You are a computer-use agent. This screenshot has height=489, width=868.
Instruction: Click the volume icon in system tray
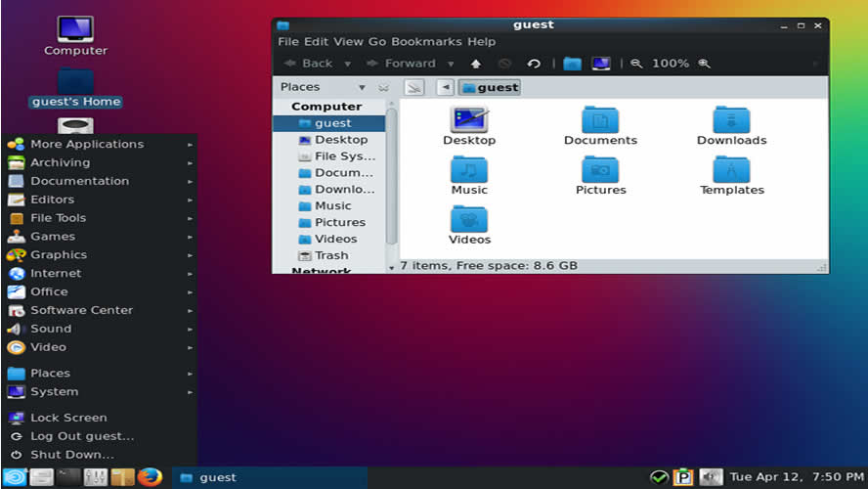[x=711, y=477]
